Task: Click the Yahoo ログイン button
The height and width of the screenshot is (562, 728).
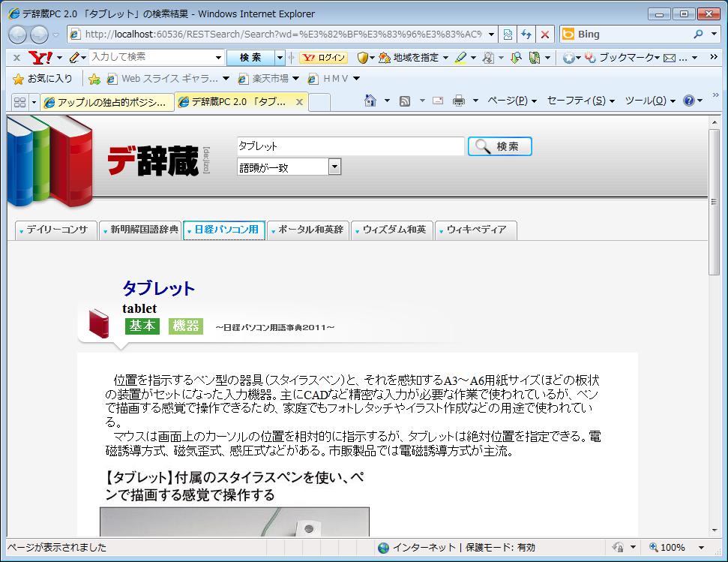Action: point(324,58)
